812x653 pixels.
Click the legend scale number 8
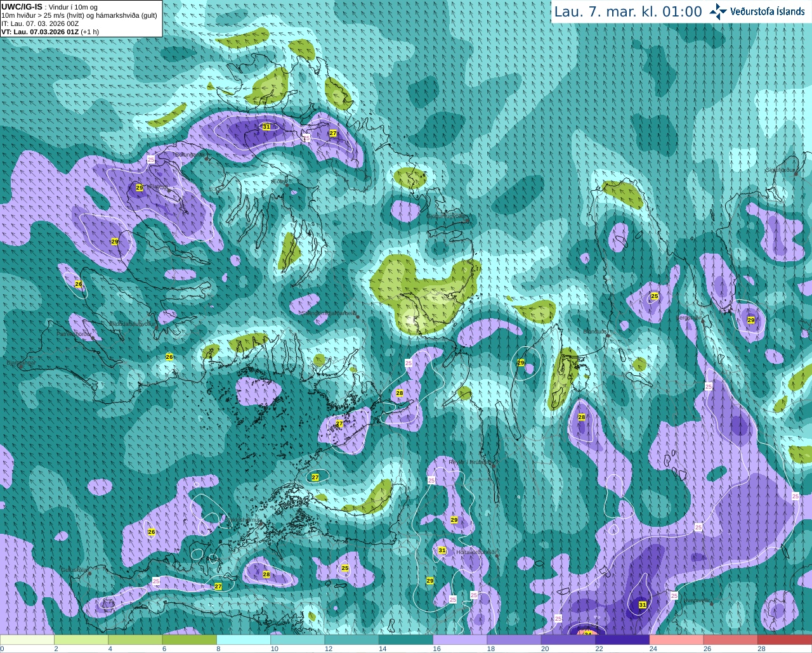[x=219, y=649]
